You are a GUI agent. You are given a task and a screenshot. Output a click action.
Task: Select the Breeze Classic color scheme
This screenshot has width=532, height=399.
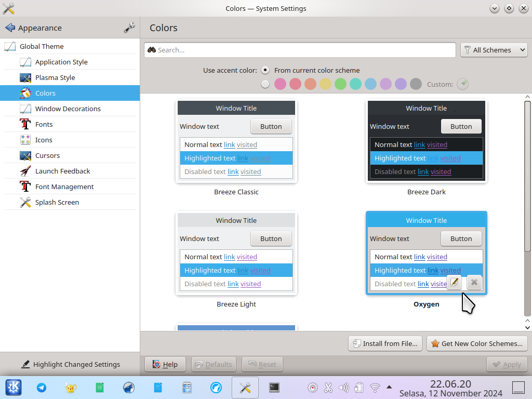(x=236, y=141)
